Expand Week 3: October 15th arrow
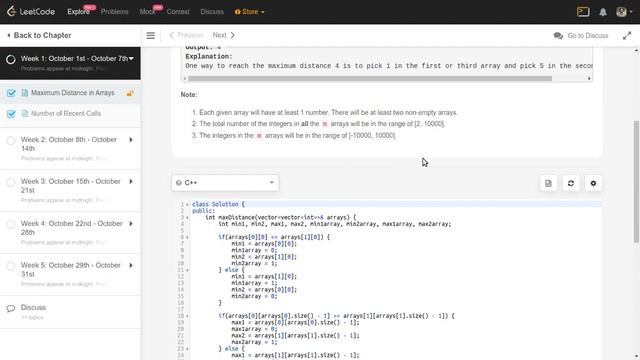 click(x=131, y=182)
